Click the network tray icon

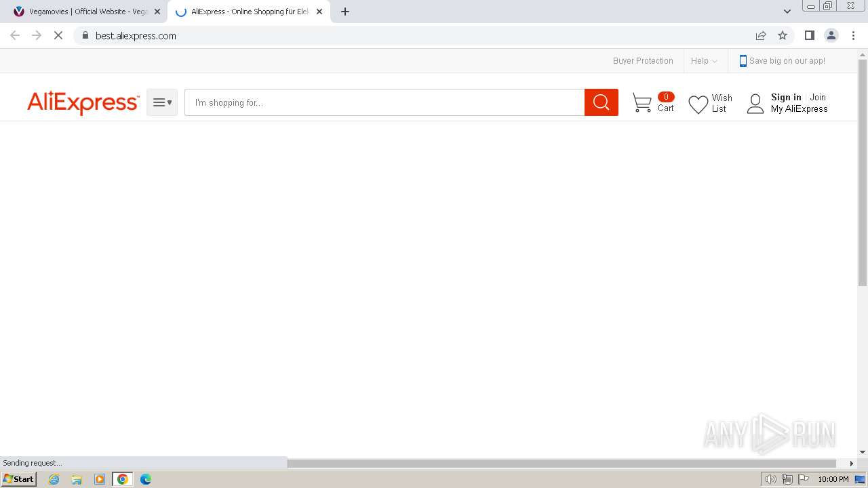click(787, 479)
